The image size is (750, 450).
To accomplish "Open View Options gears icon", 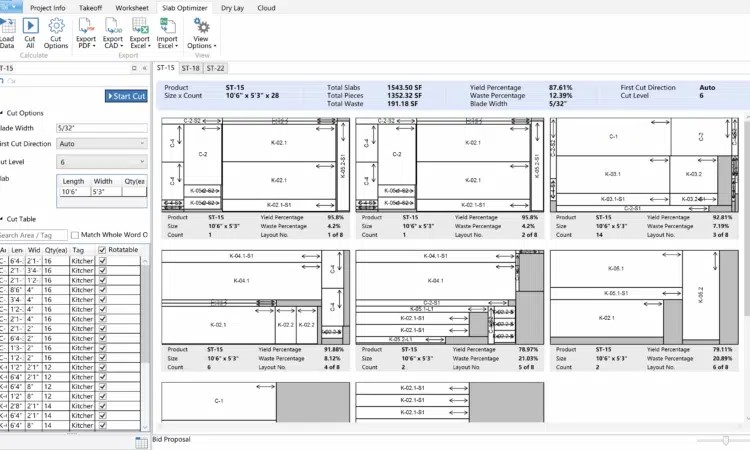I will click(201, 25).
